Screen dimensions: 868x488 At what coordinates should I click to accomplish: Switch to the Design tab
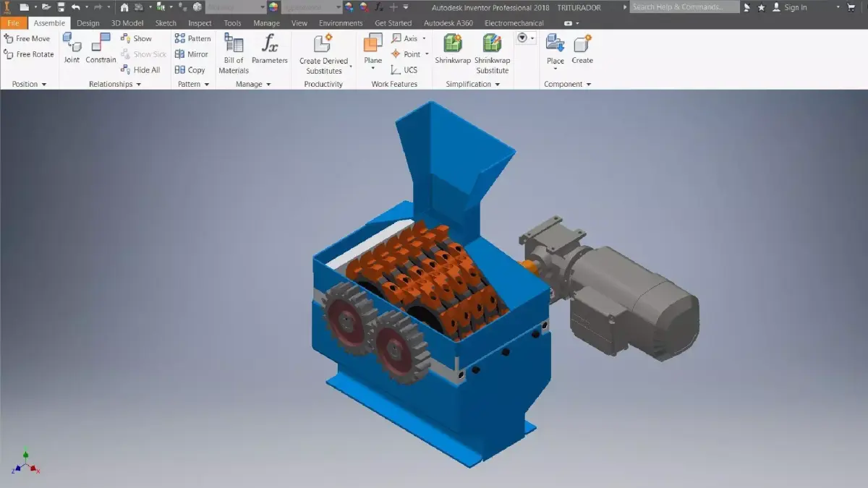(x=88, y=23)
